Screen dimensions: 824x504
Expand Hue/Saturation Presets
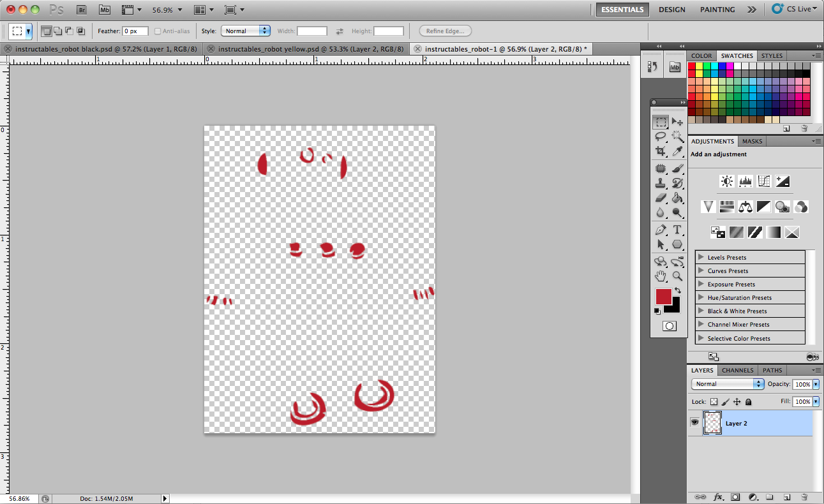click(x=701, y=297)
